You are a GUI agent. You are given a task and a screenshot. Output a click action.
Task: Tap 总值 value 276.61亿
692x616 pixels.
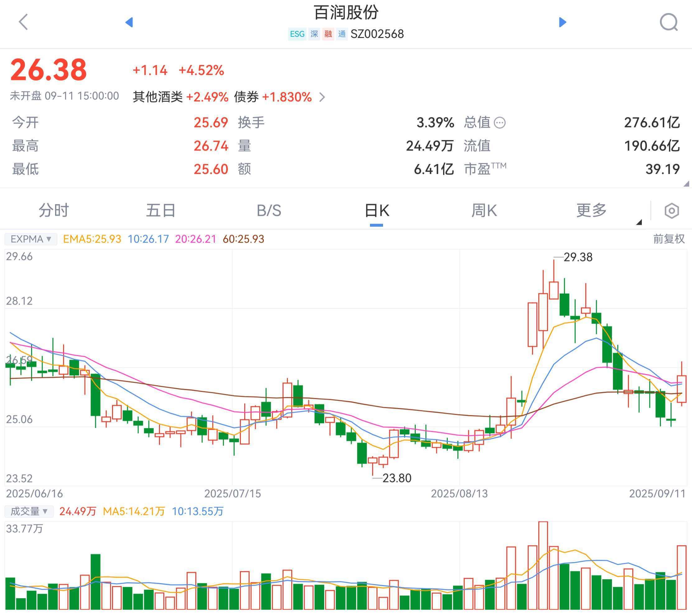coord(652,123)
